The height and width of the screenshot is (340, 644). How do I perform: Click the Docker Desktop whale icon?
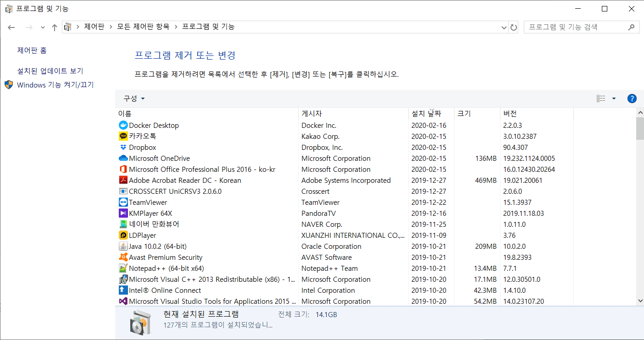tap(123, 125)
